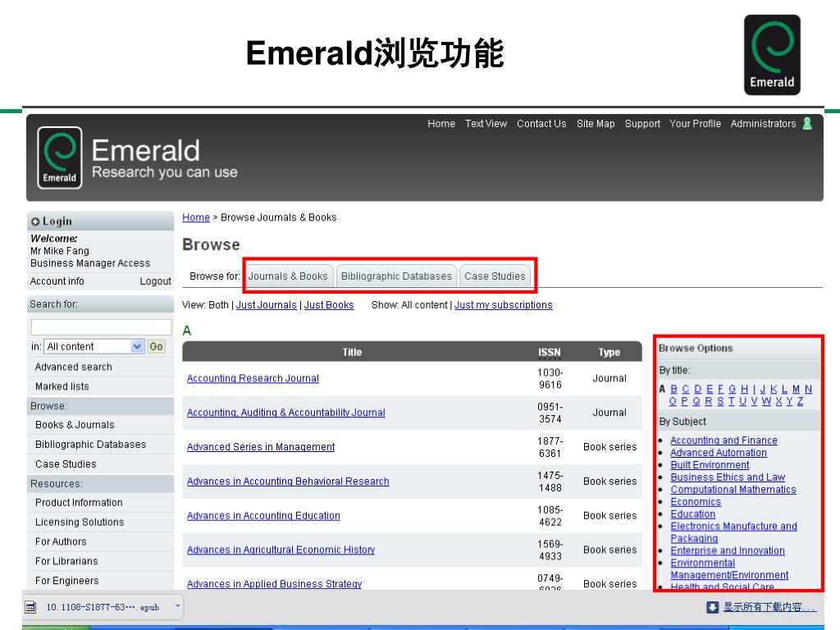The width and height of the screenshot is (840, 630).
Task: Open the Computational Mathematics subject
Action: click(733, 490)
